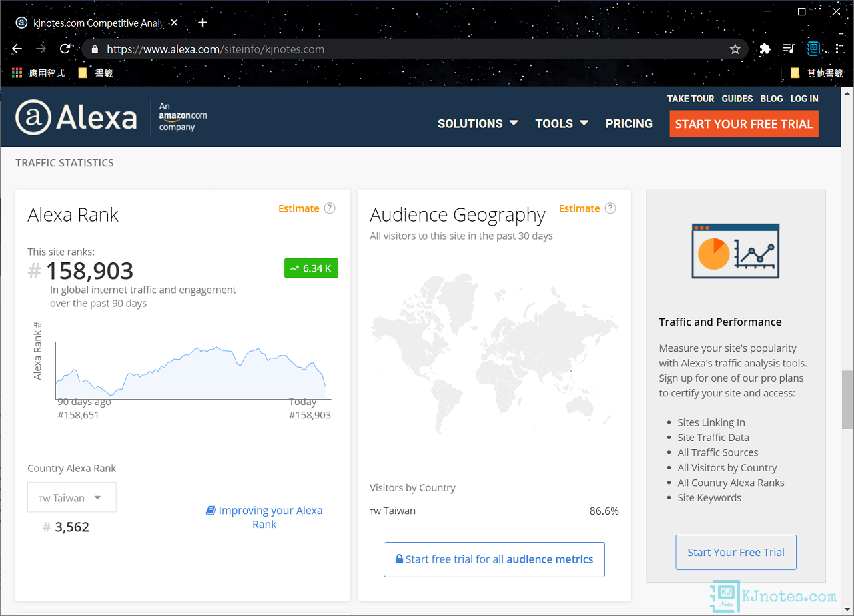Click the '90 days ago' chart label
Image resolution: width=854 pixels, height=616 pixels.
click(x=84, y=402)
